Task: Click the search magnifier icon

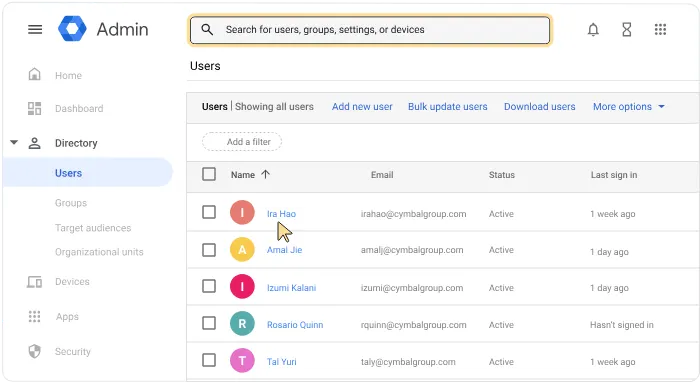Action: tap(207, 29)
